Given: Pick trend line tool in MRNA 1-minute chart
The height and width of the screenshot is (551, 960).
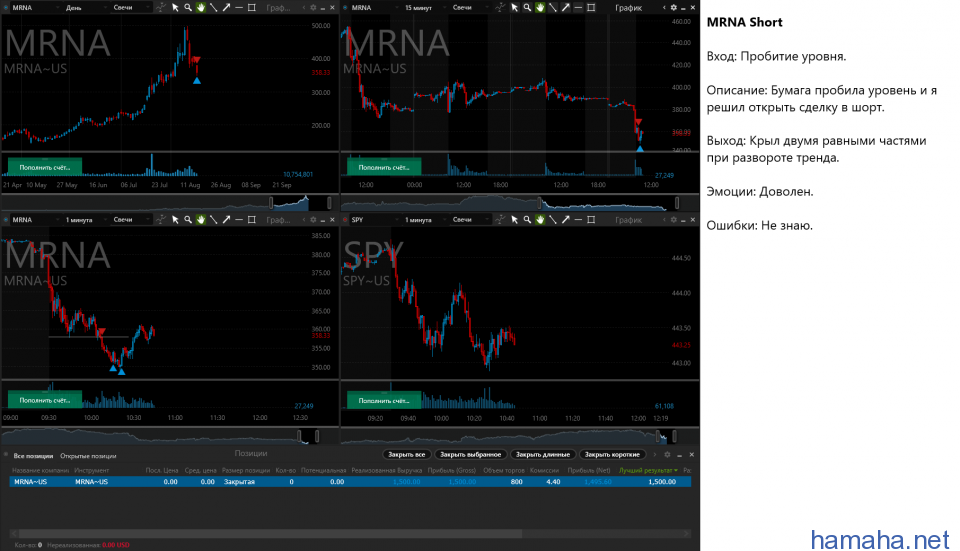Looking at the screenshot, I should (x=213, y=219).
